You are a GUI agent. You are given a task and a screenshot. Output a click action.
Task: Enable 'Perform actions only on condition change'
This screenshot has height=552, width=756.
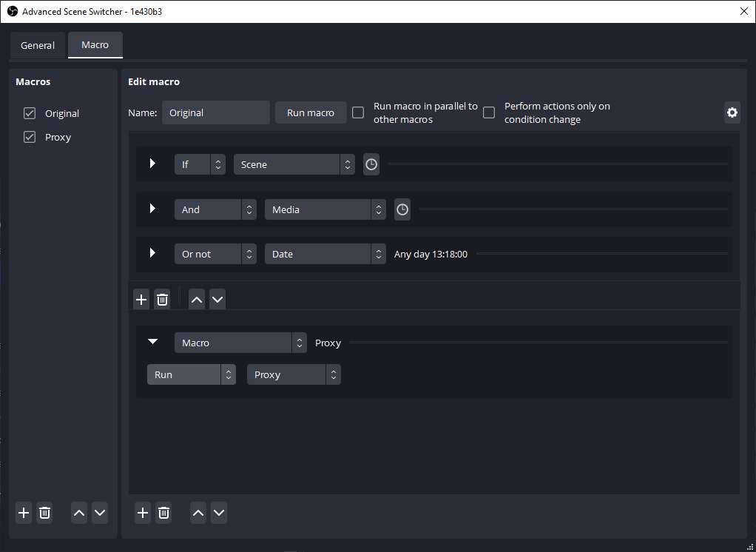point(489,112)
